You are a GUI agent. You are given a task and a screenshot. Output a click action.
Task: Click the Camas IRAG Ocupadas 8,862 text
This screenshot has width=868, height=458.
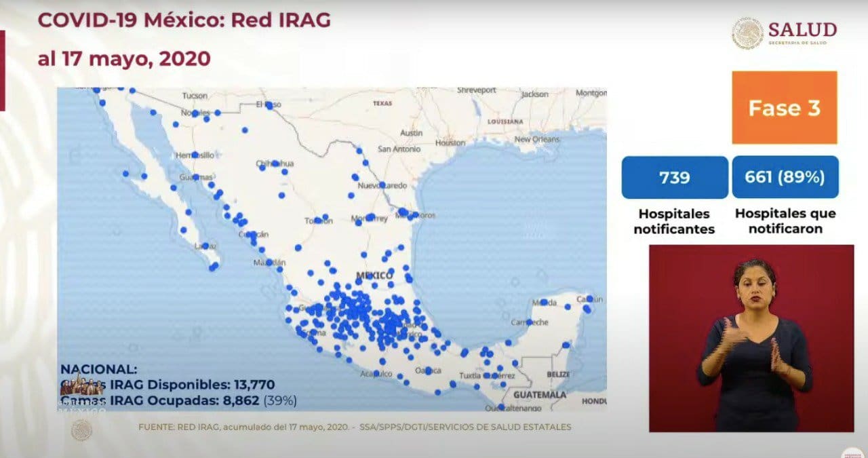coord(178,400)
